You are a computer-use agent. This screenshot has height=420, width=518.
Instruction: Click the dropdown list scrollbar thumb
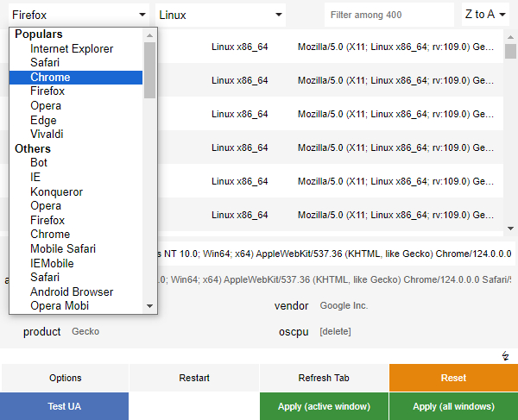pyautogui.click(x=149, y=70)
